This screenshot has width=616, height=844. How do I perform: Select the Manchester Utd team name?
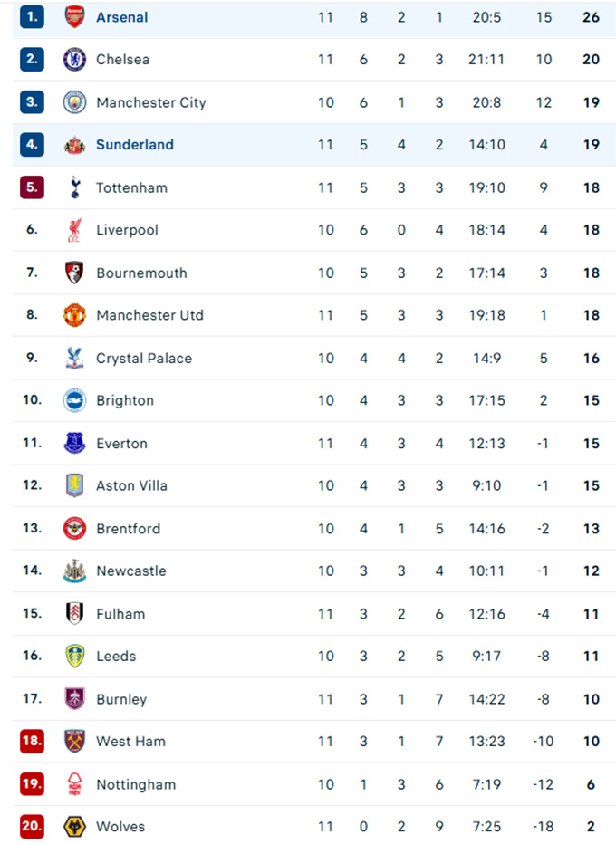[149, 315]
